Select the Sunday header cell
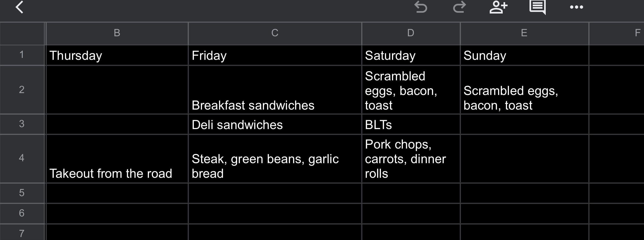The width and height of the screenshot is (644, 240). pyautogui.click(x=524, y=55)
